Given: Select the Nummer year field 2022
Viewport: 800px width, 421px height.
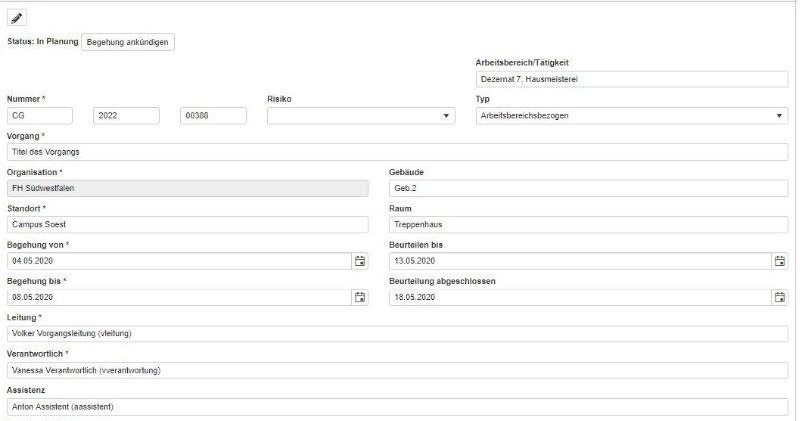Looking at the screenshot, I should 126,116.
